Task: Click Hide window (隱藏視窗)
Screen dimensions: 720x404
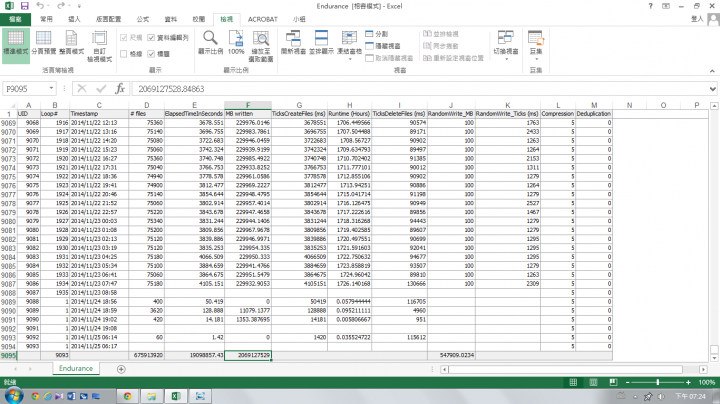Action: click(383, 46)
